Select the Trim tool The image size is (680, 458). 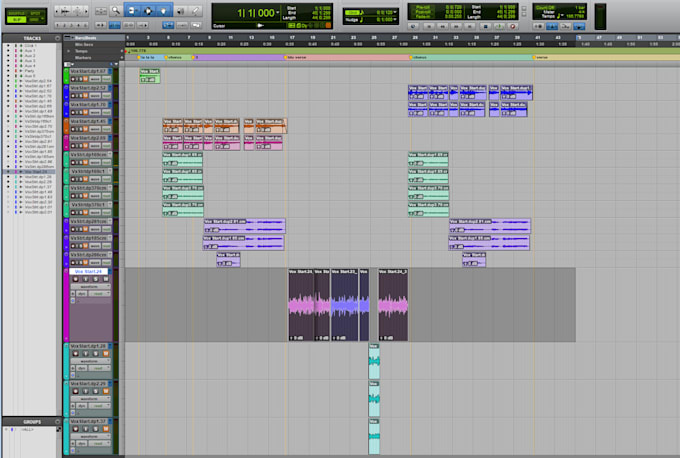pyautogui.click(x=132, y=10)
